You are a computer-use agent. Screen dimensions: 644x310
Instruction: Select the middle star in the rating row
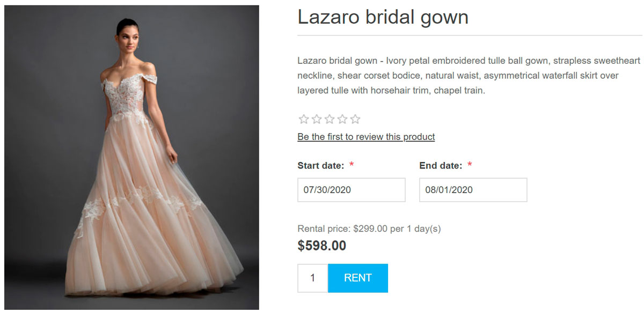329,119
